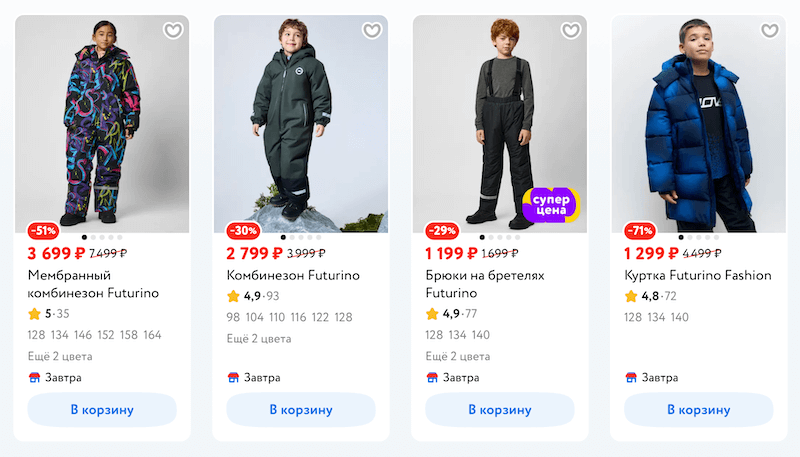
Task: Click pickup store icon under membrane jumpsuit
Action: (x=34, y=378)
